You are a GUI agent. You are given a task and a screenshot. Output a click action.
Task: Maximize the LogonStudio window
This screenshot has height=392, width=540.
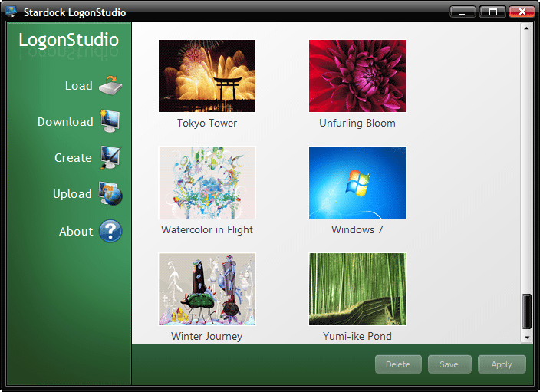(492, 12)
